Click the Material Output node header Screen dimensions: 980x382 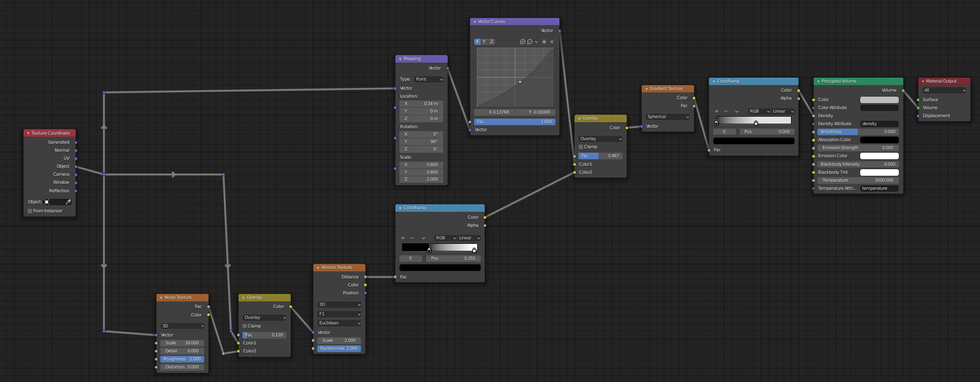click(943, 81)
